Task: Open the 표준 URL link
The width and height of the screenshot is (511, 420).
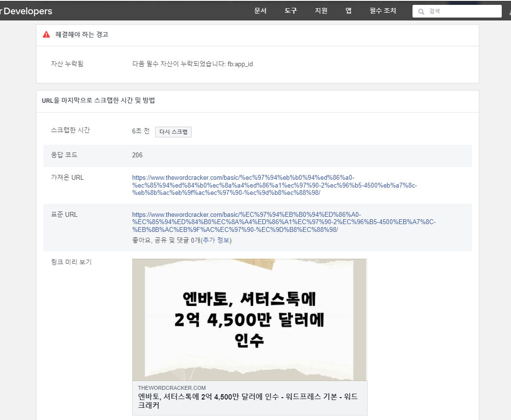Action: pos(284,222)
